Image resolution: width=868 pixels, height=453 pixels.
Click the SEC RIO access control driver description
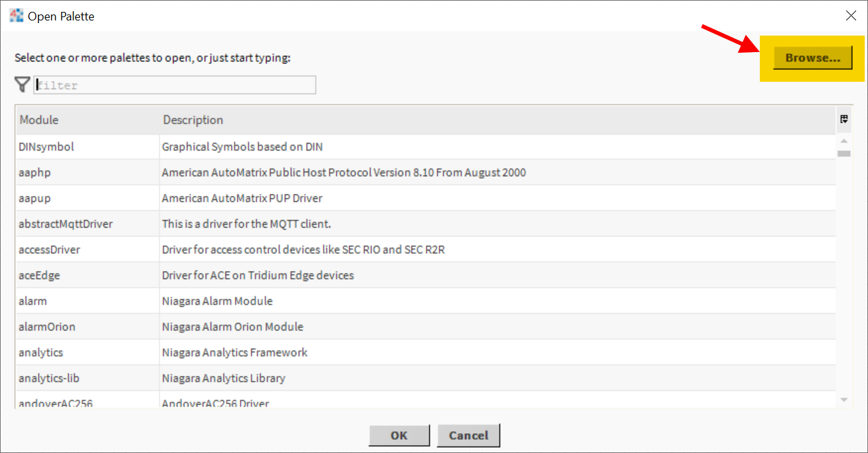pyautogui.click(x=303, y=250)
